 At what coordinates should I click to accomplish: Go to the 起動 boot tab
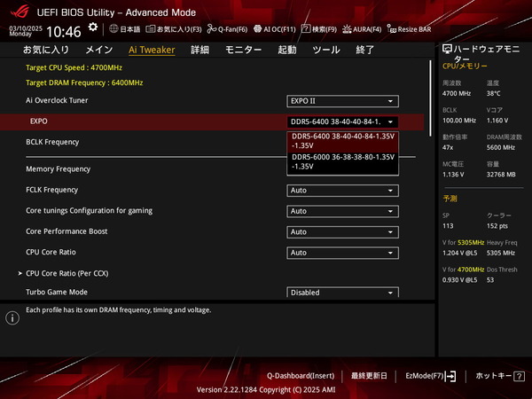pyautogui.click(x=287, y=51)
